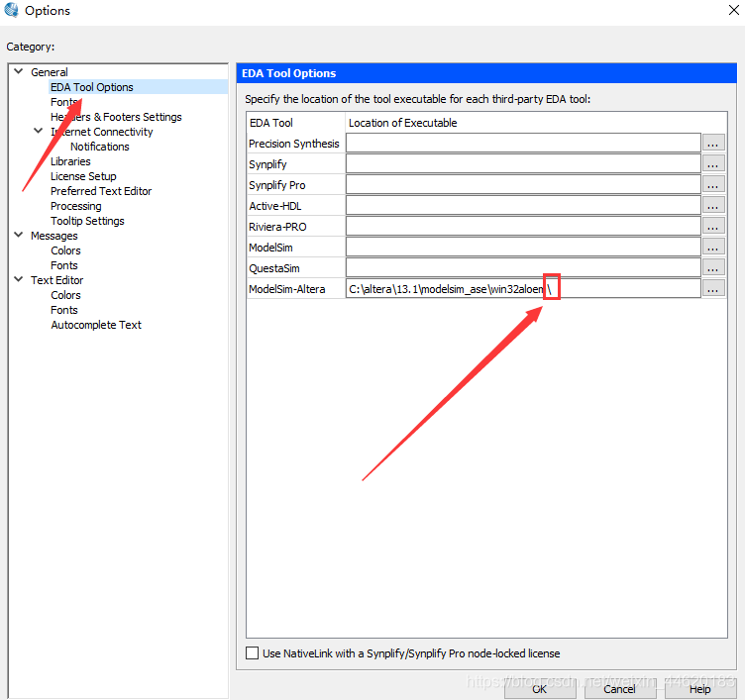The width and height of the screenshot is (745, 700).
Task: Select Notifications under Internet Connectivity
Action: tap(100, 147)
